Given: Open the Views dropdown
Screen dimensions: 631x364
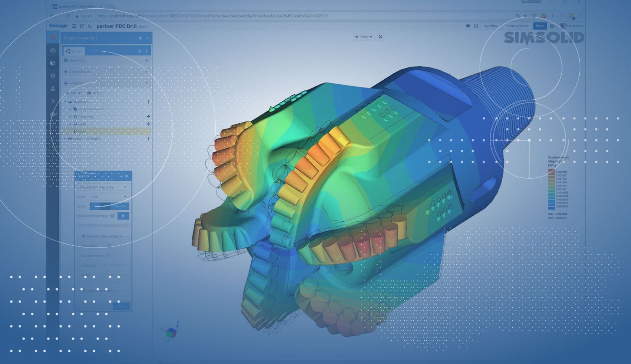Looking at the screenshot, I should (364, 37).
